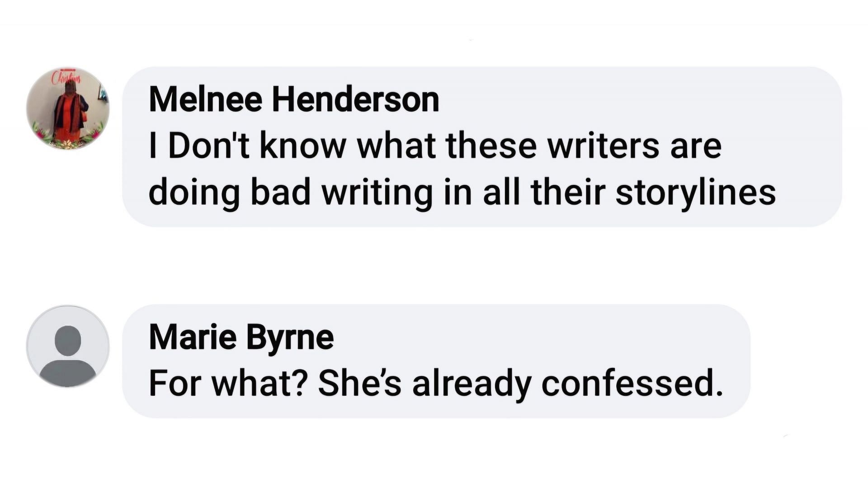Viewport: 868px width, 488px height.
Task: Click the surname "Henderson" in the first comment
Action: pos(355,100)
